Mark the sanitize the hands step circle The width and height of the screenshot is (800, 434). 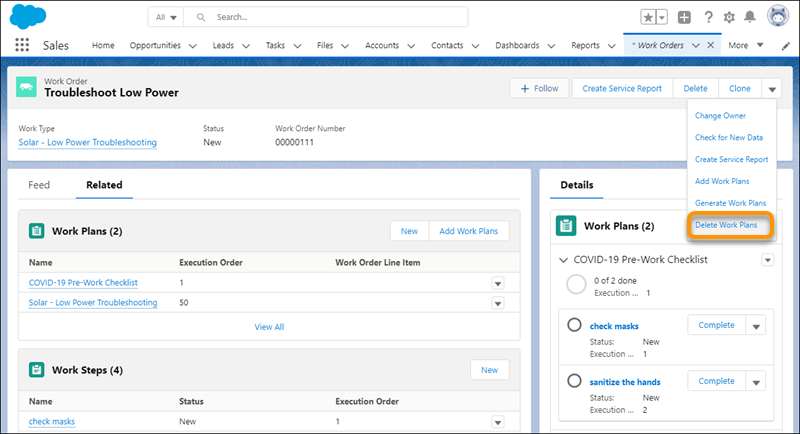[x=574, y=380]
